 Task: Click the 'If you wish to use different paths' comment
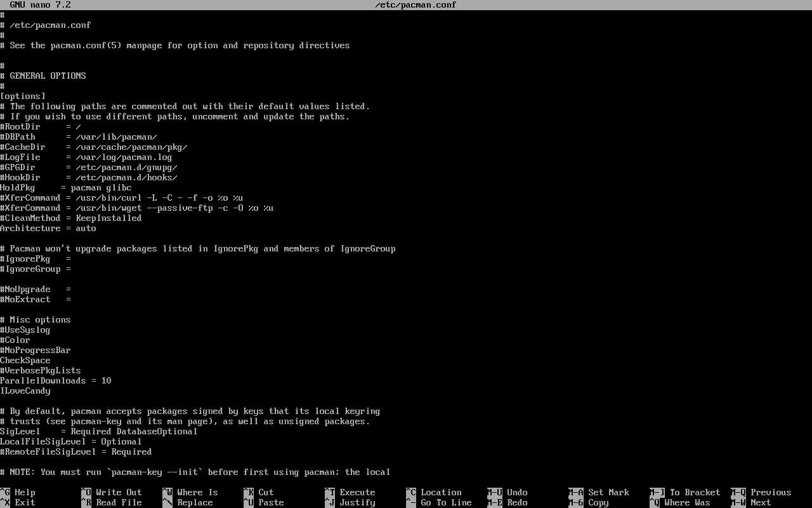[175, 116]
